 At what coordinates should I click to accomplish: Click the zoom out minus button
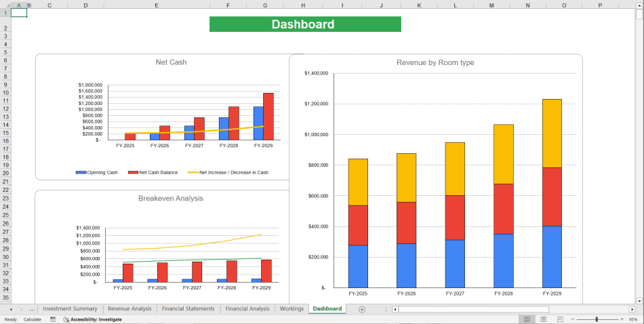tap(572, 319)
